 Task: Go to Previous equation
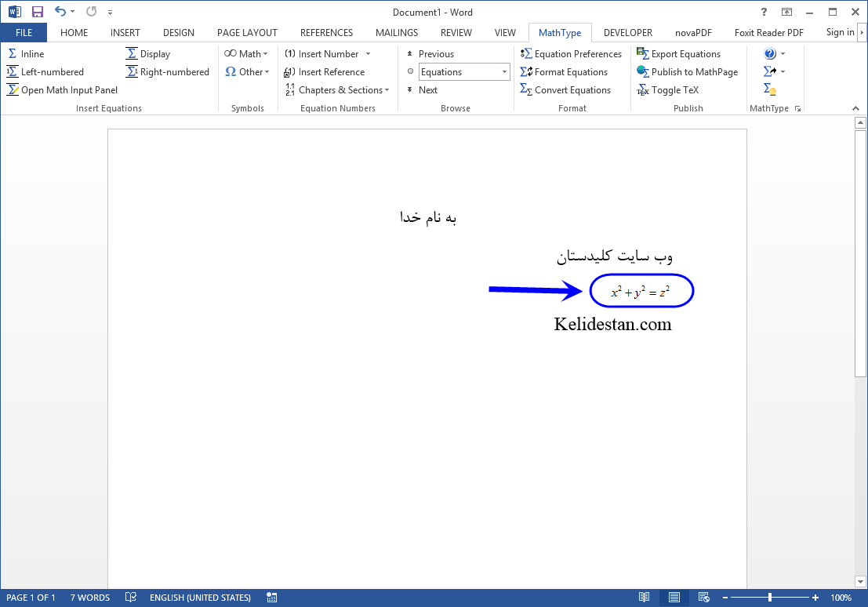(x=430, y=54)
